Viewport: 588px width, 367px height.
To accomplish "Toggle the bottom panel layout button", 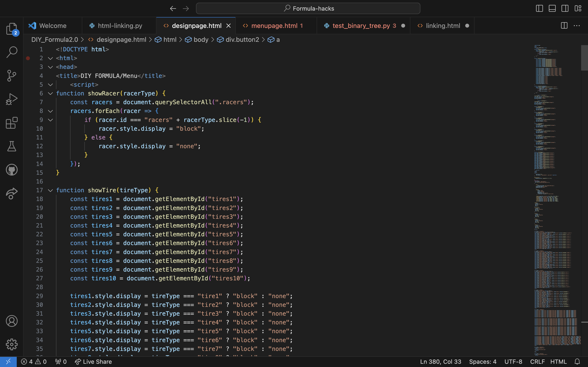I will (x=552, y=9).
